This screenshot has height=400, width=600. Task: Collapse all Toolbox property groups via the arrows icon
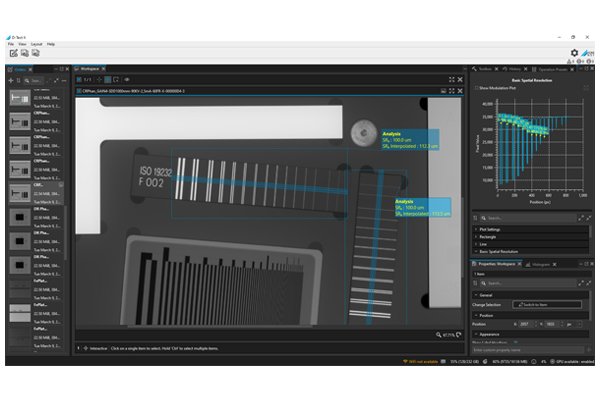(589, 218)
